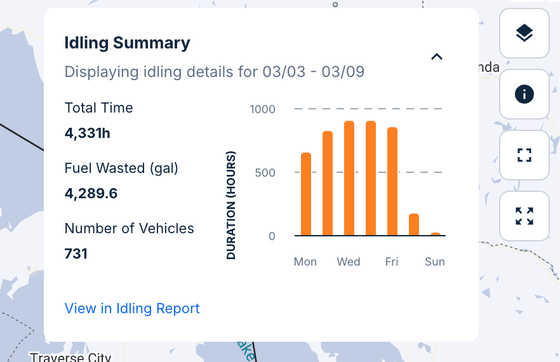Viewport: 560px width, 362px height.
Task: Click the map info icon button
Action: 524,94
